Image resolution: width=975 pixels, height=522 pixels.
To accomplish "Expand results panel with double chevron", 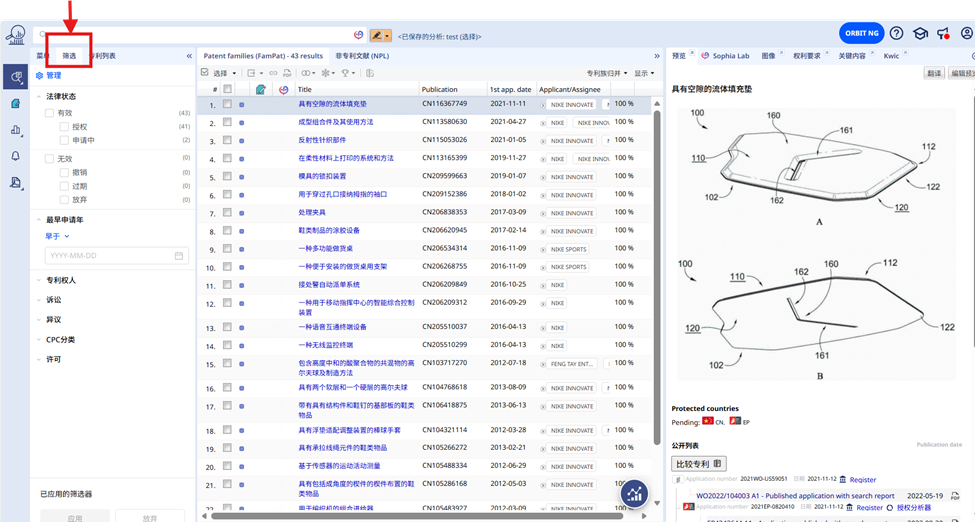I will pos(657,56).
